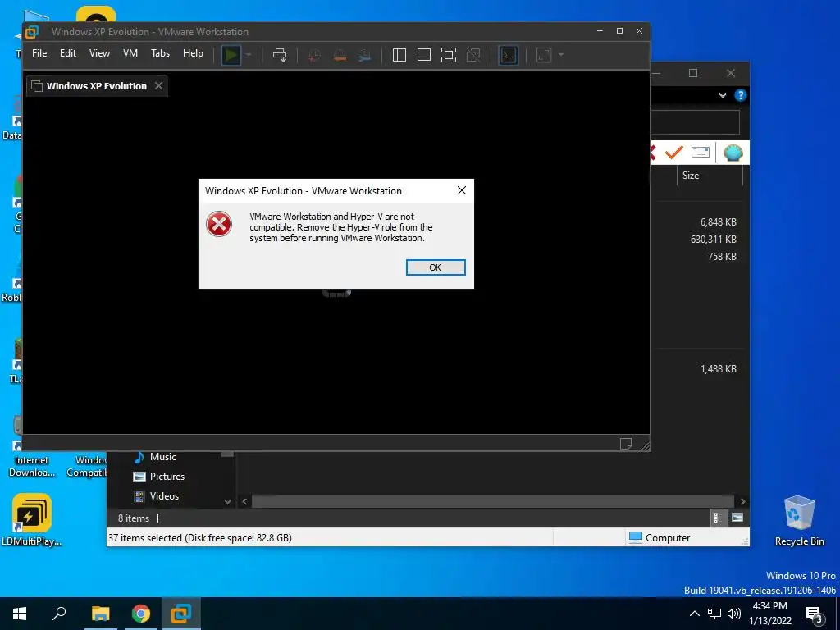Open the VM menu
This screenshot has height=630, width=840.
[130, 53]
